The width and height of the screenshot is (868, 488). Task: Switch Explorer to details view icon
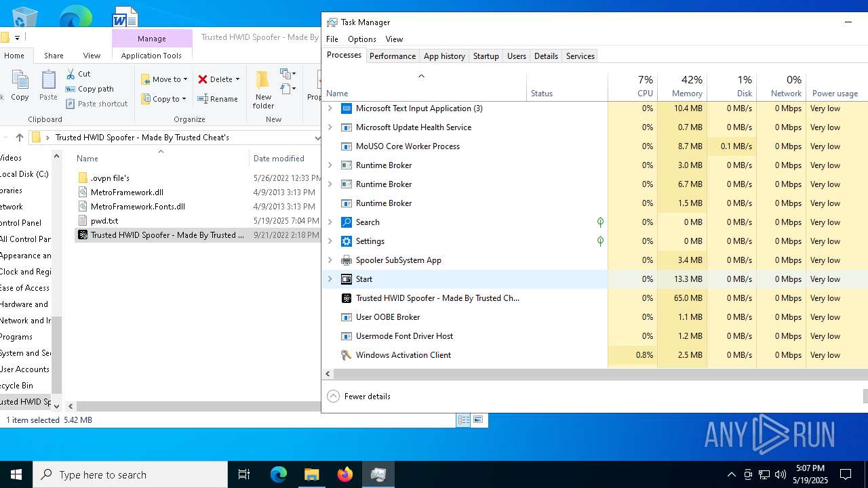coord(464,420)
